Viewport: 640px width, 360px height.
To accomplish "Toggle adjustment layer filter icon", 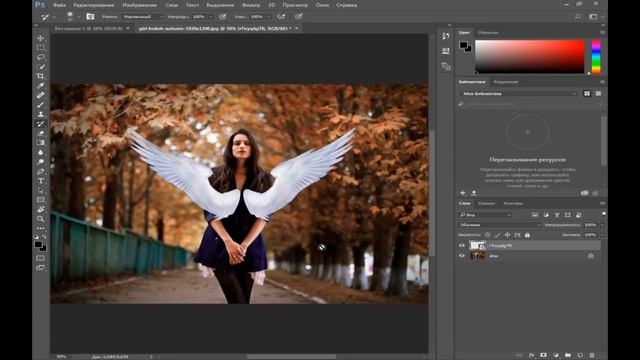I will tap(546, 215).
